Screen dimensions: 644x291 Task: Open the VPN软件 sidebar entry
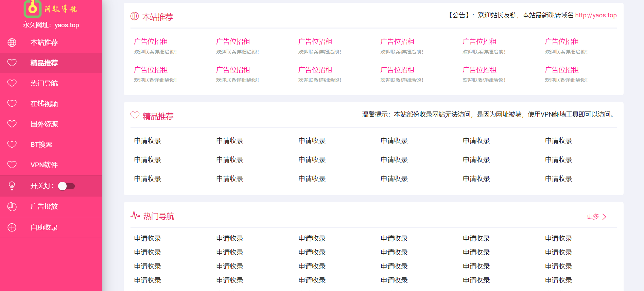pos(44,165)
